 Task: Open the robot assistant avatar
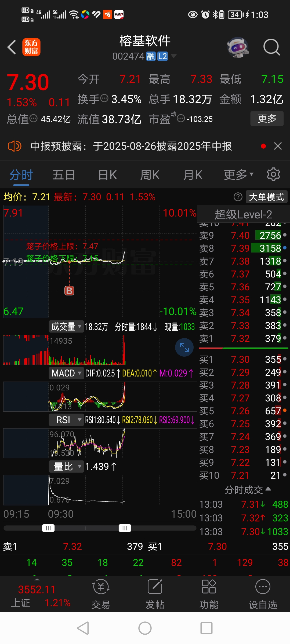tap(238, 47)
